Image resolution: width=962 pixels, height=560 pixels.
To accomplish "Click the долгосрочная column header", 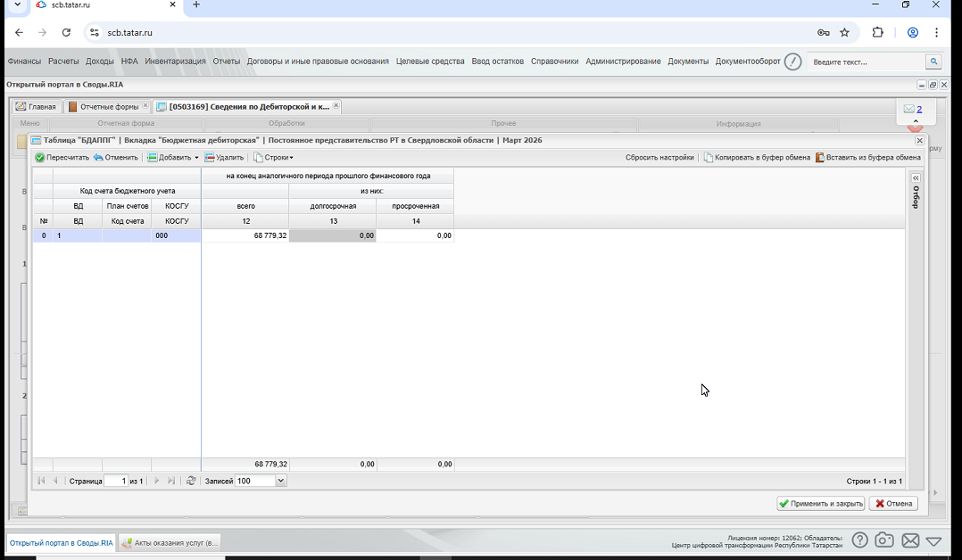I will pyautogui.click(x=333, y=206).
